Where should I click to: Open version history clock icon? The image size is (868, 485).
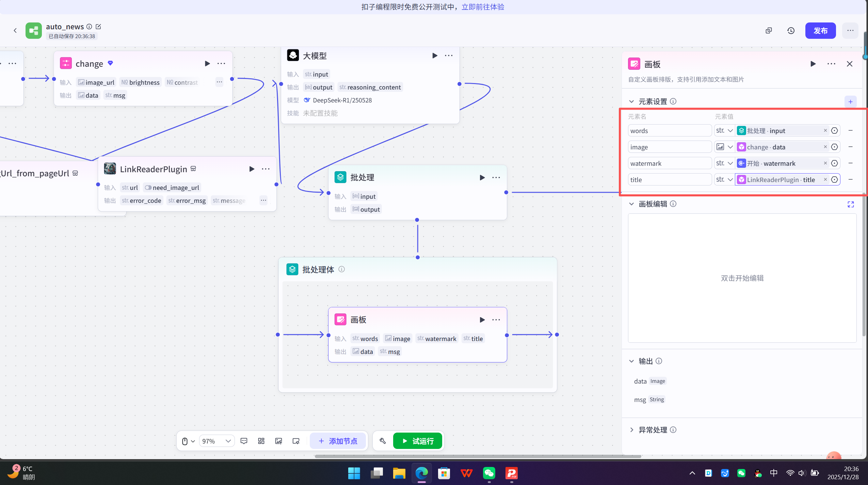(x=791, y=31)
